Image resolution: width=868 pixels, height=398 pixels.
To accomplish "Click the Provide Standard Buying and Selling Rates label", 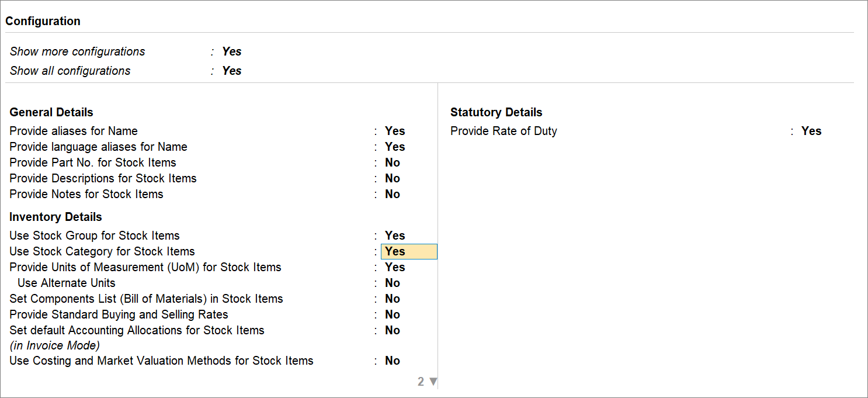I will point(119,314).
